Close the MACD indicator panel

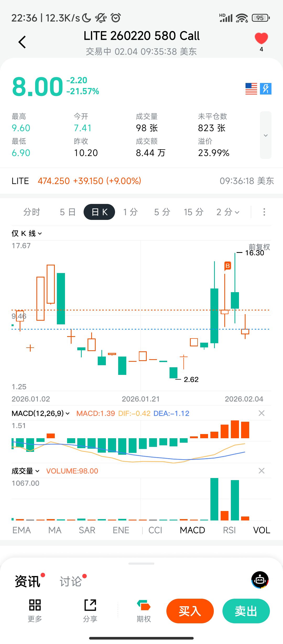pyautogui.click(x=261, y=413)
